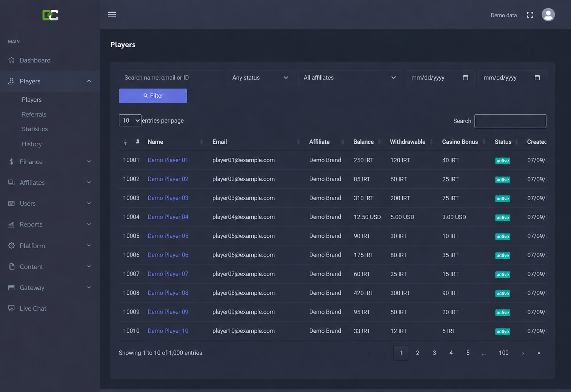Go to page 5 of results

[468, 353]
